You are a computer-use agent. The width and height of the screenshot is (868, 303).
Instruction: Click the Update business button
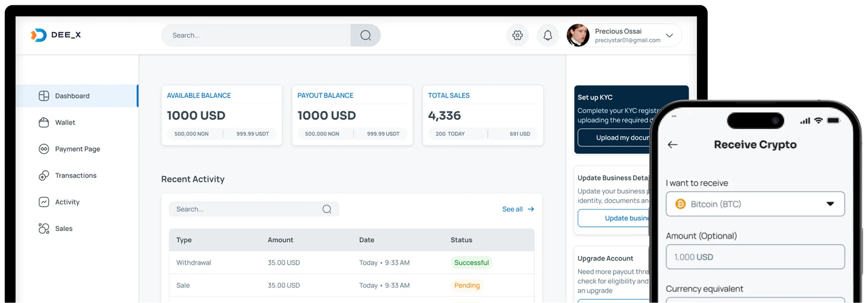click(x=614, y=218)
